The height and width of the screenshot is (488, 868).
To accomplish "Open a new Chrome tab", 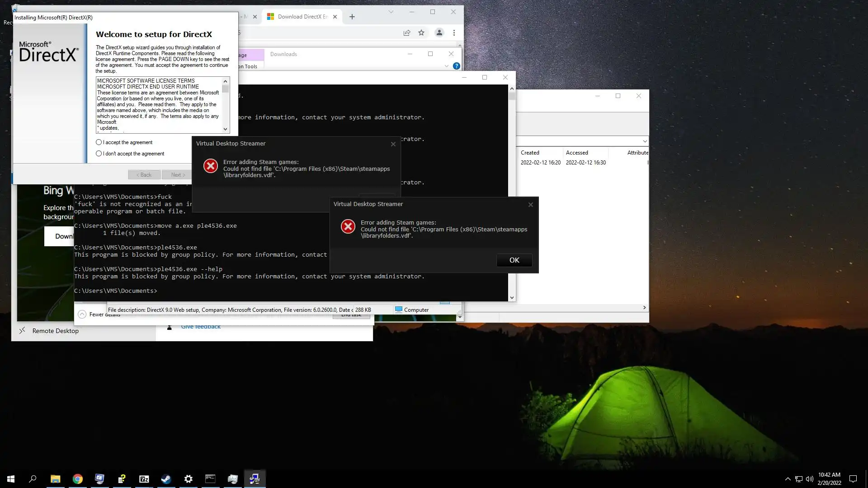I will point(352,17).
